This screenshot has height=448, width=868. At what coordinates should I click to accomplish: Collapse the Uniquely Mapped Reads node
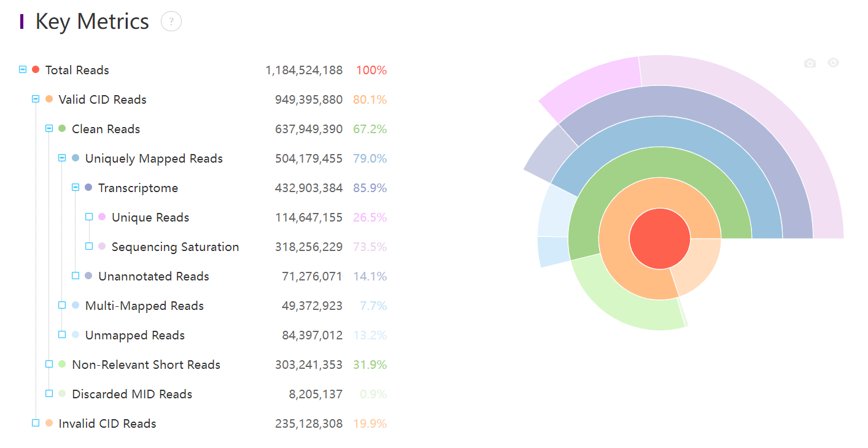coord(62,158)
